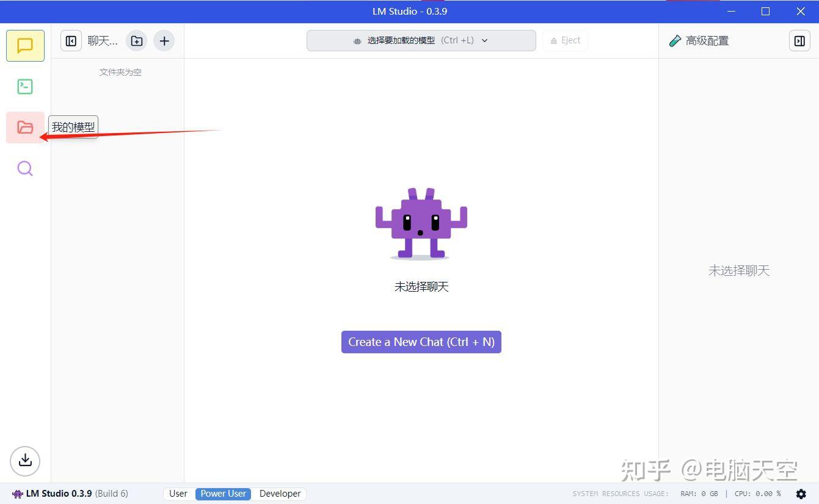Select Power User mode
This screenshot has height=504, width=819.
click(x=224, y=494)
